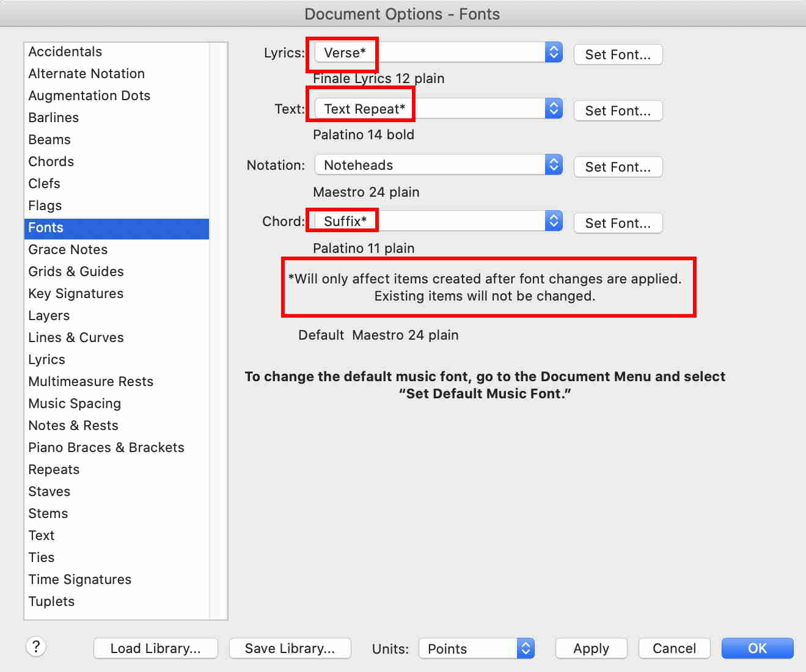Change the Units Points dropdown
This screenshot has width=806, height=672.
[x=476, y=648]
